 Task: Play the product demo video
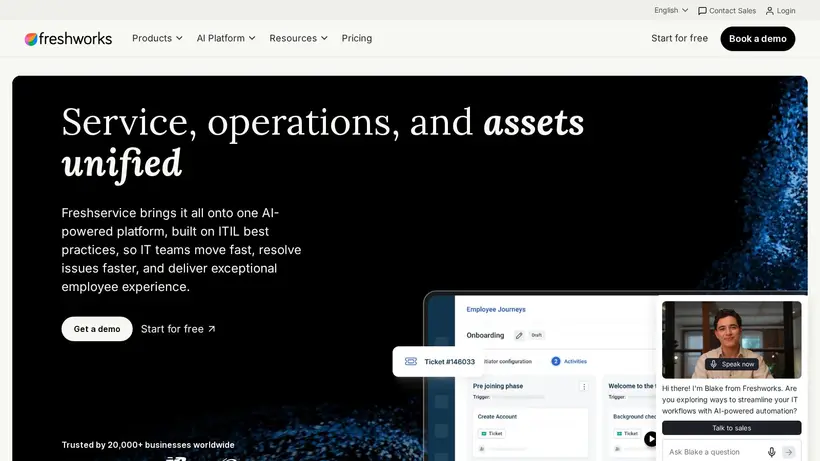[650, 439]
